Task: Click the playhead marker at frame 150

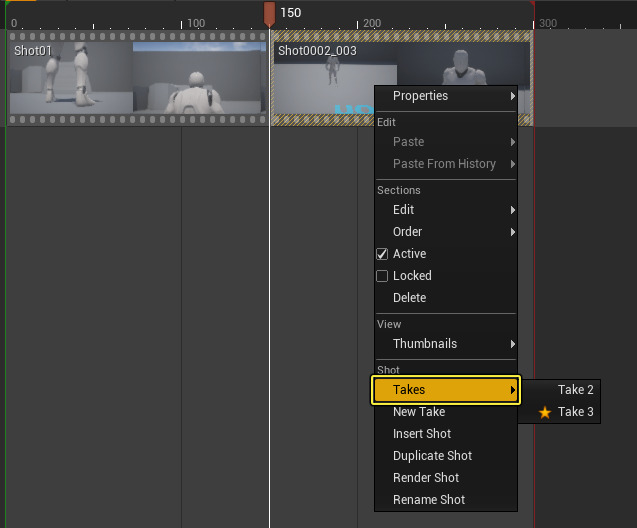Action: click(x=269, y=14)
